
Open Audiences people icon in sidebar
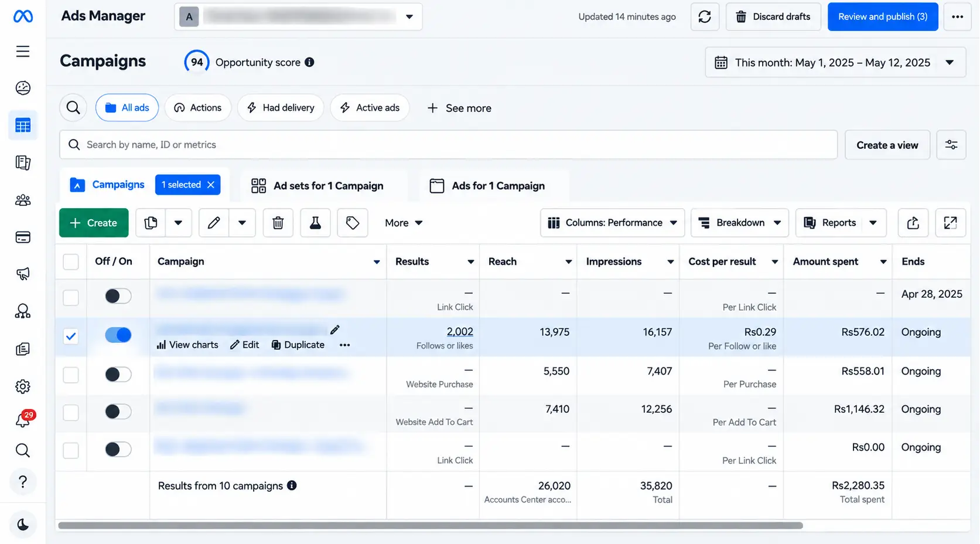(x=23, y=200)
